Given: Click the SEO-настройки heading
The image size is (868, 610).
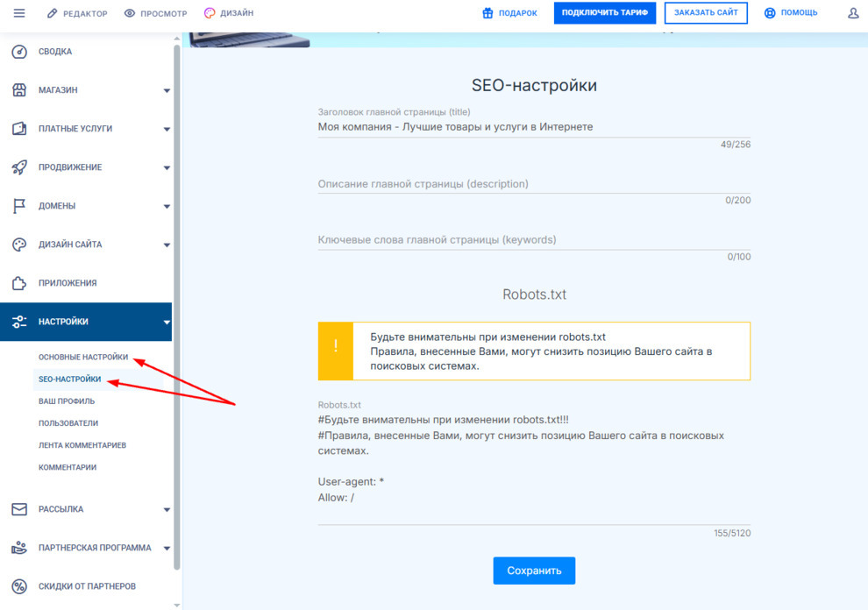Looking at the screenshot, I should pos(534,85).
